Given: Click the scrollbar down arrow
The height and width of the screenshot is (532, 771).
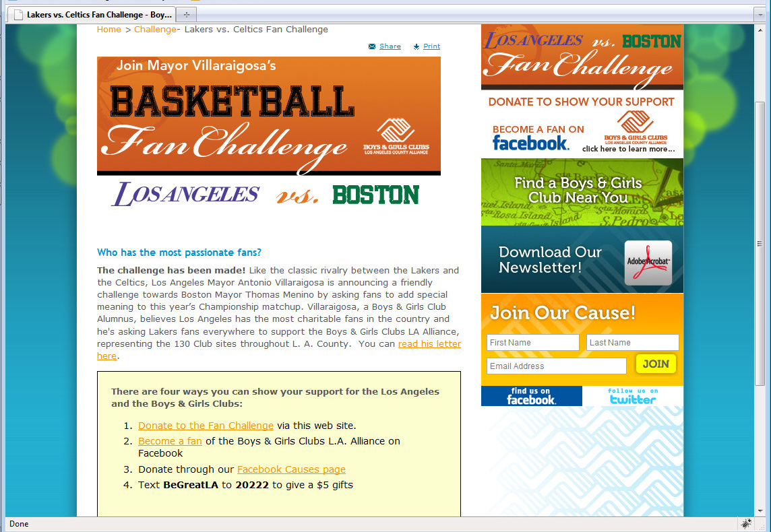Looking at the screenshot, I should click(760, 511).
